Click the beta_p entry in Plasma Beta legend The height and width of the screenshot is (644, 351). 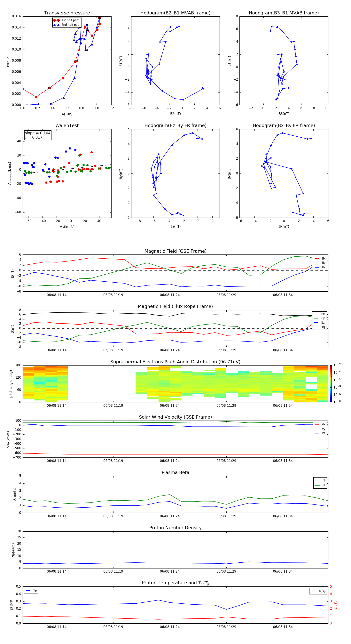tap(320, 480)
